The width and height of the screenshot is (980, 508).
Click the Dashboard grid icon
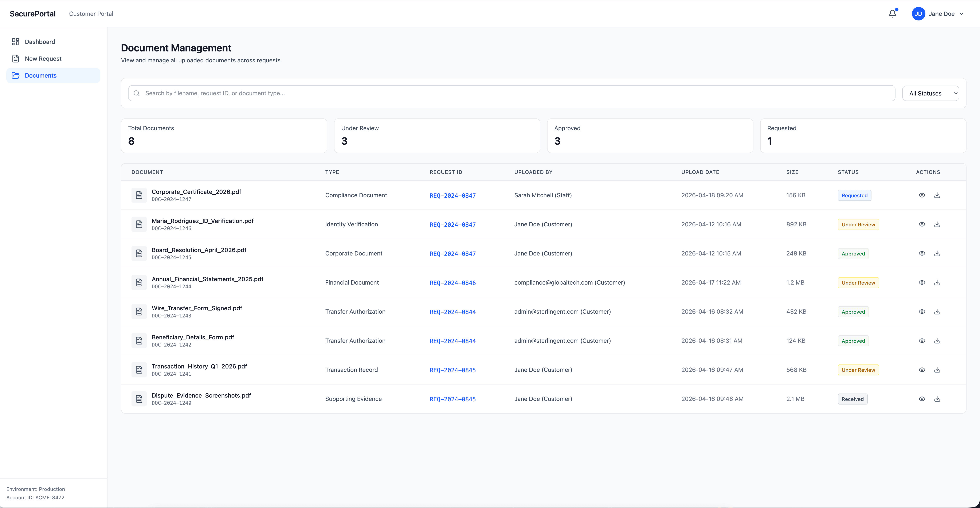pyautogui.click(x=16, y=42)
